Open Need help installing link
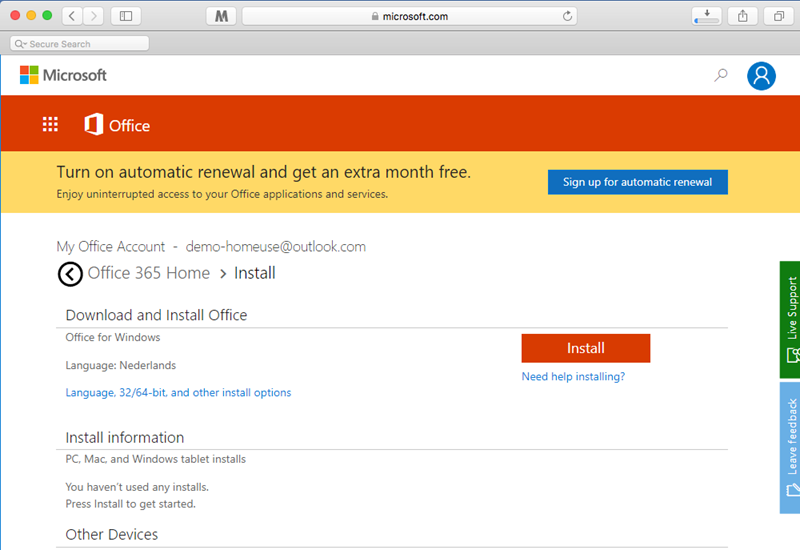This screenshot has width=800, height=550. point(573,377)
